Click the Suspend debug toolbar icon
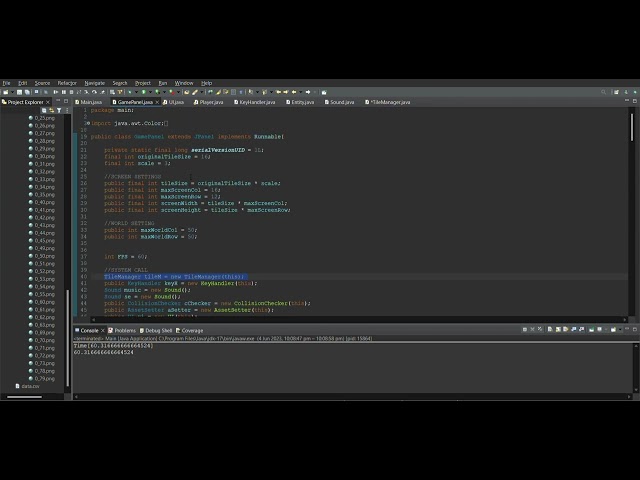 pos(64,92)
